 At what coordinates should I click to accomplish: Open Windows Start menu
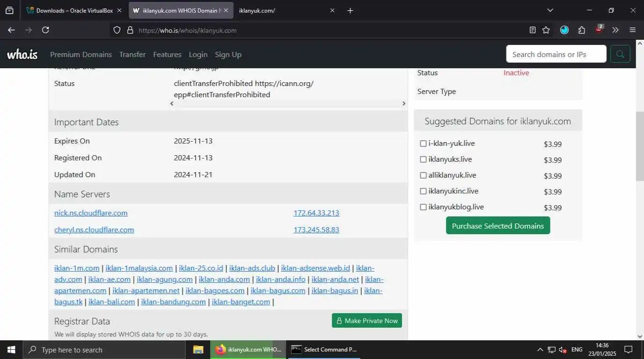pyautogui.click(x=11, y=350)
